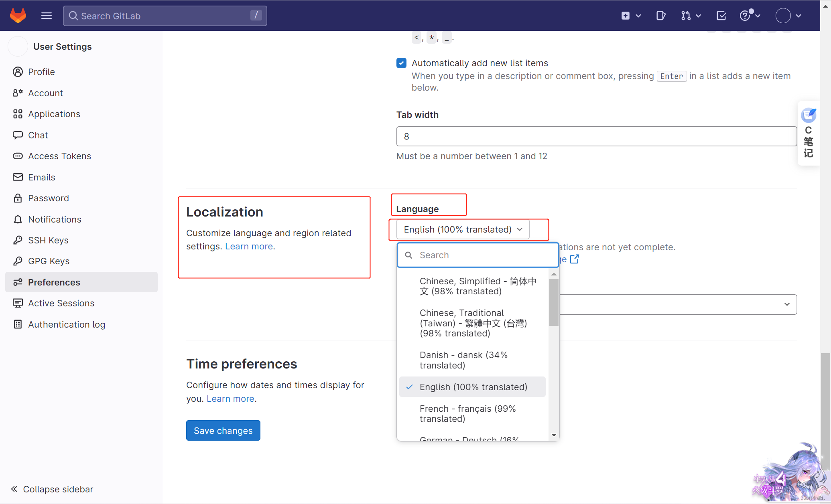Open the hamburger menu icon
Image resolution: width=831 pixels, height=504 pixels.
click(46, 15)
